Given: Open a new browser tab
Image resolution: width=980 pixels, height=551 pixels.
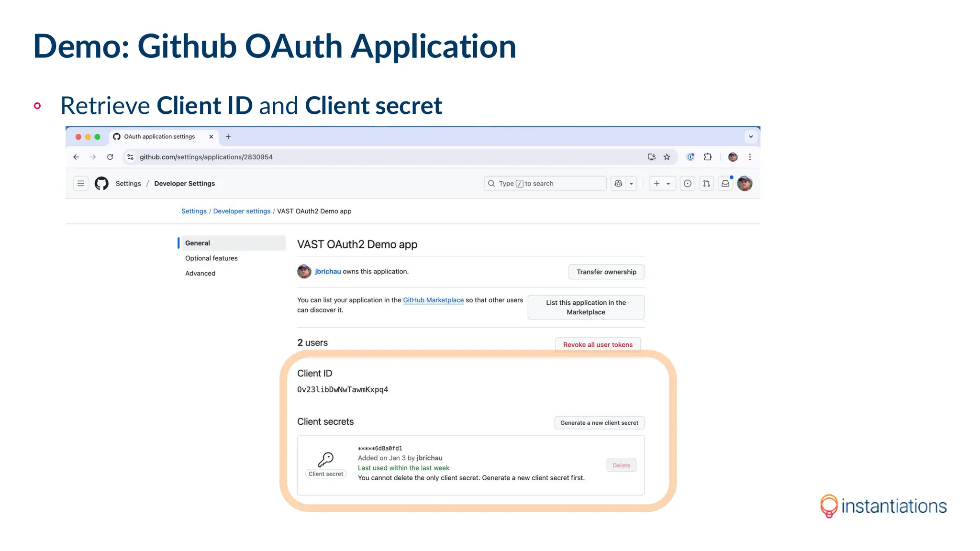Looking at the screenshot, I should [x=228, y=137].
